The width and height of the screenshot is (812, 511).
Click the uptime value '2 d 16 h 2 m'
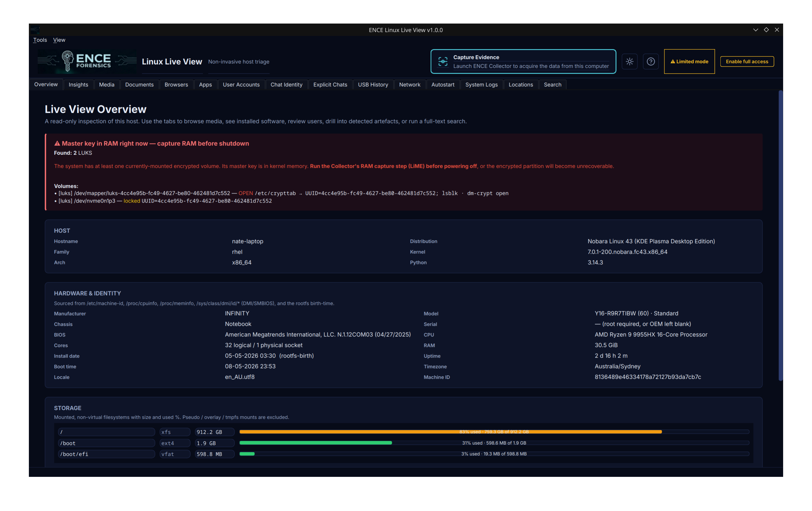611,356
